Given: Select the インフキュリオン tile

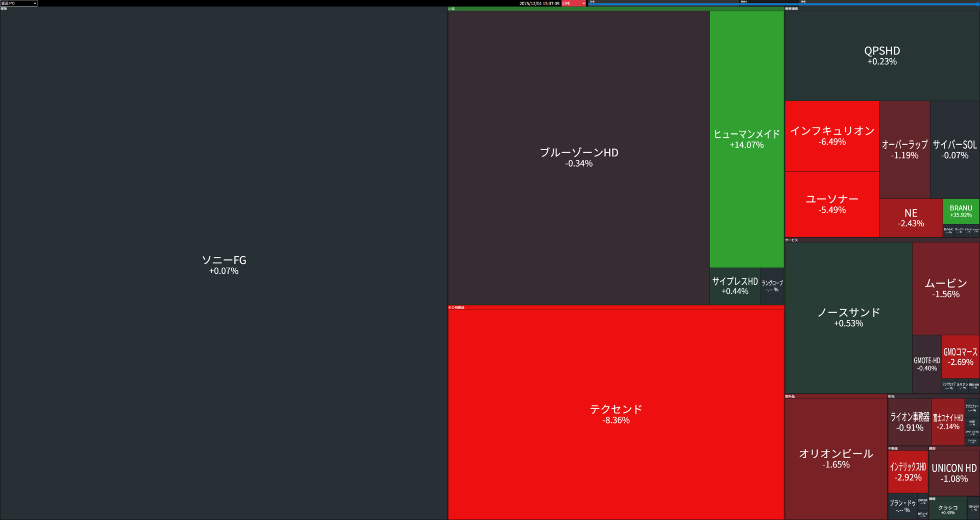Looking at the screenshot, I should [x=831, y=136].
